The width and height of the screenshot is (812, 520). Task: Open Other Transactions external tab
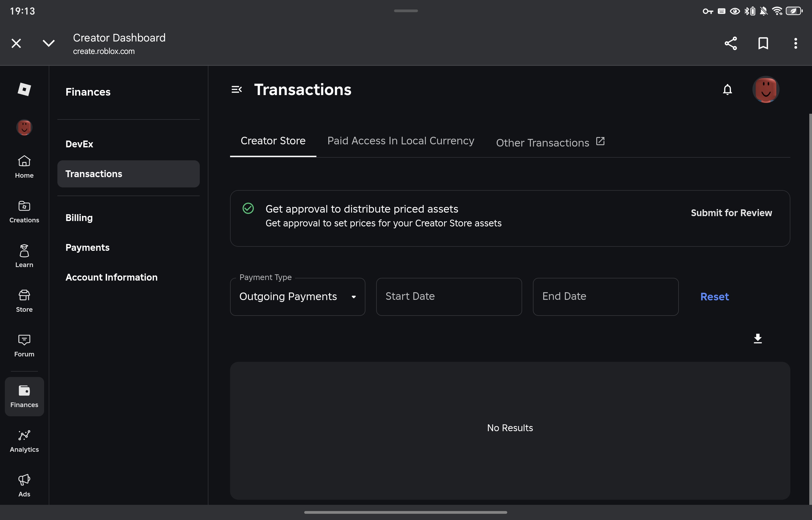[550, 142]
